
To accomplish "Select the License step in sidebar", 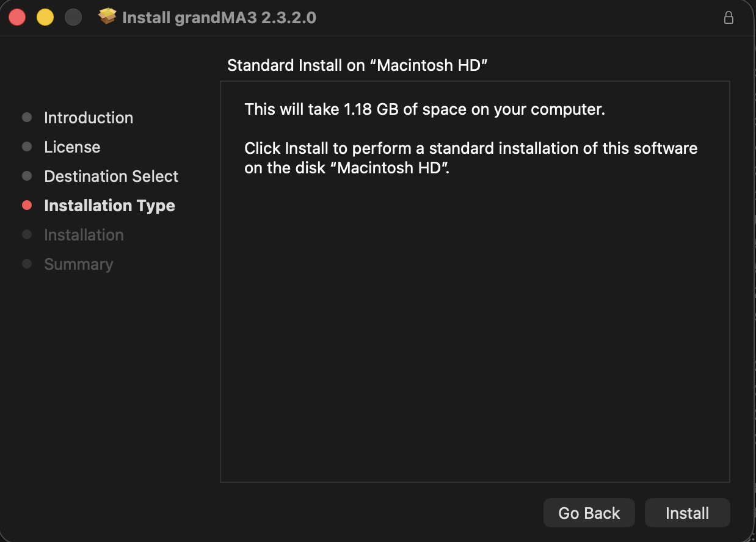I will [x=72, y=146].
